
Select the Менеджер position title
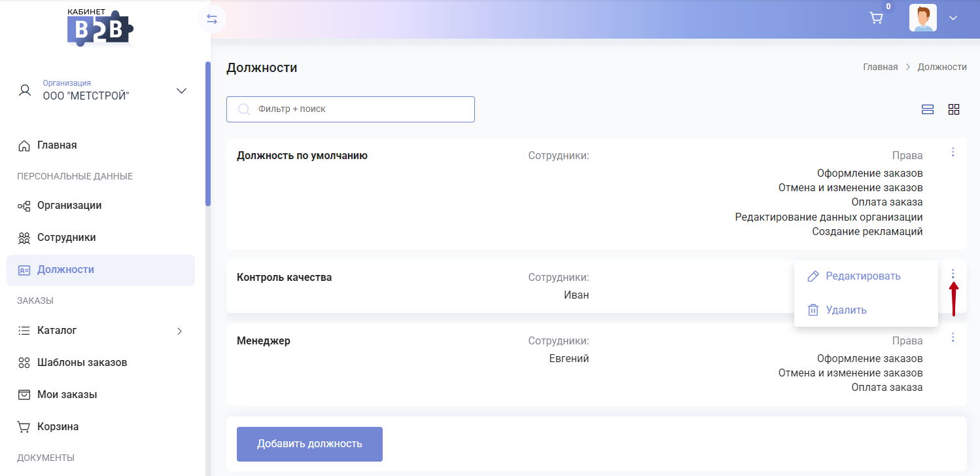coord(264,341)
